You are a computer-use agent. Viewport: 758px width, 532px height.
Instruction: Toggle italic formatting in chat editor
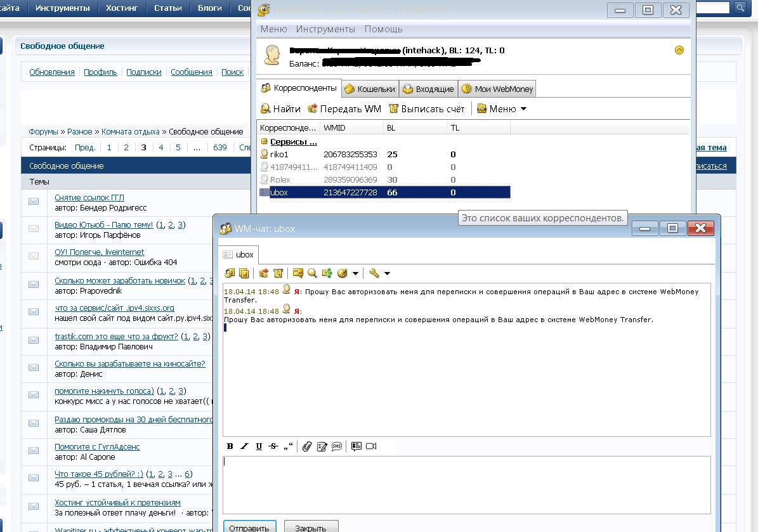coord(245,446)
